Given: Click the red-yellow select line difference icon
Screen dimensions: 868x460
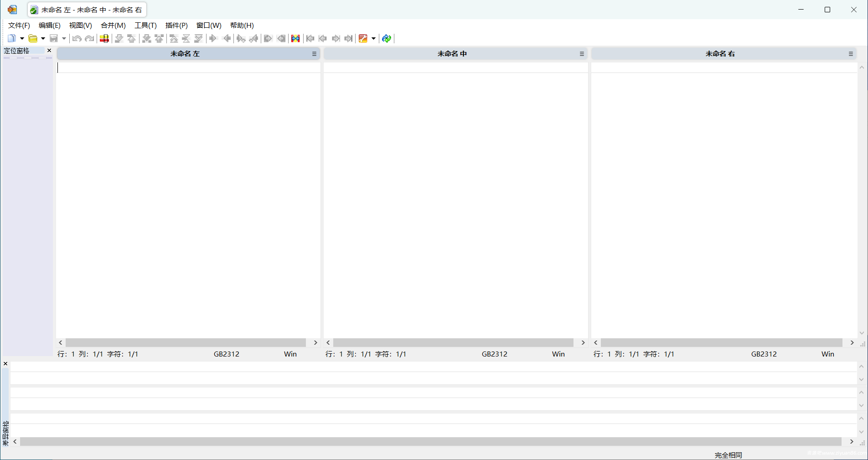Looking at the screenshot, I should (x=104, y=38).
